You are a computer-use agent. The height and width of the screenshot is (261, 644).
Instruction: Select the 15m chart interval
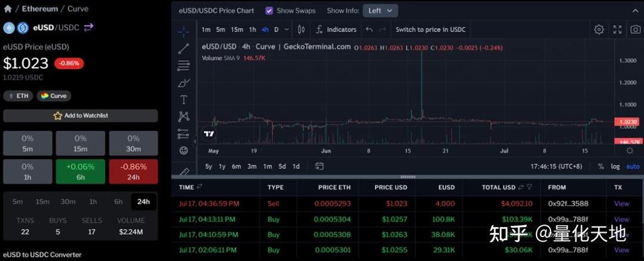(237, 29)
